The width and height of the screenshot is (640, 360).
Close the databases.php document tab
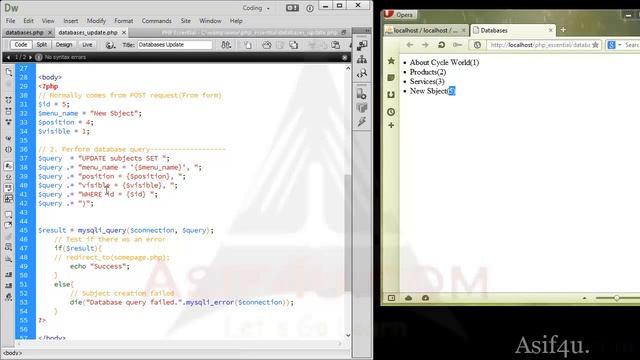50,32
